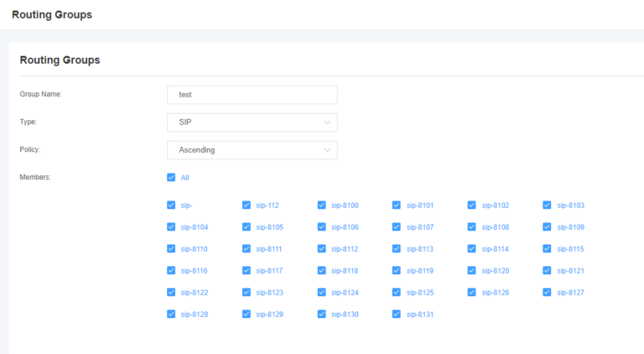Viewport: 644px width, 354px height.
Task: Deselect the last member sip-8131
Action: (397, 314)
